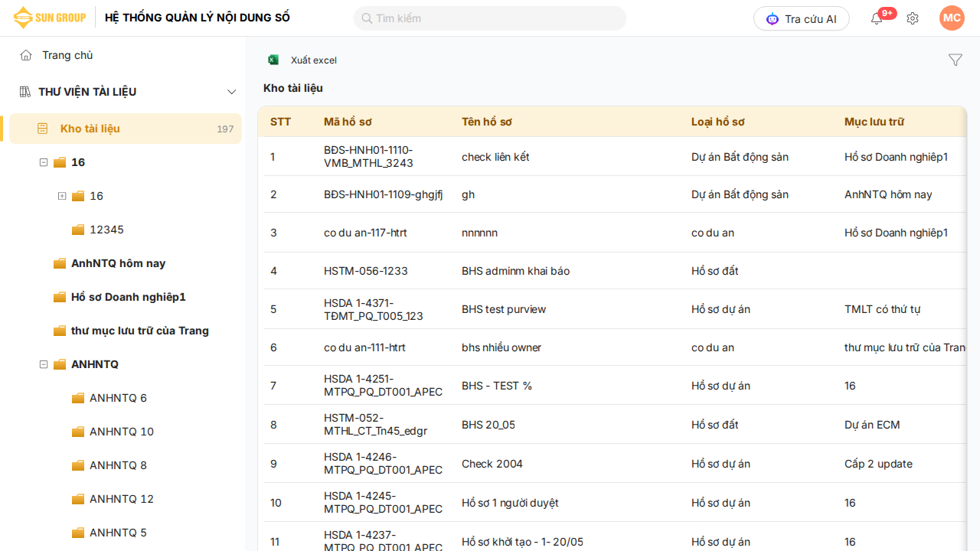Screen dimensions: 980x551
Task: Click the Thư viện tài liệu library icon
Action: [x=24, y=92]
